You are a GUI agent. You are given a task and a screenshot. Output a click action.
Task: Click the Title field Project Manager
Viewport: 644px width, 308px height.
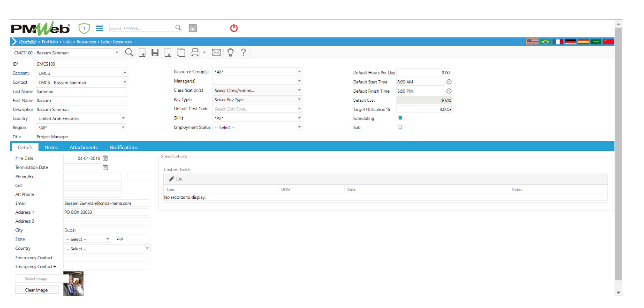[81, 137]
